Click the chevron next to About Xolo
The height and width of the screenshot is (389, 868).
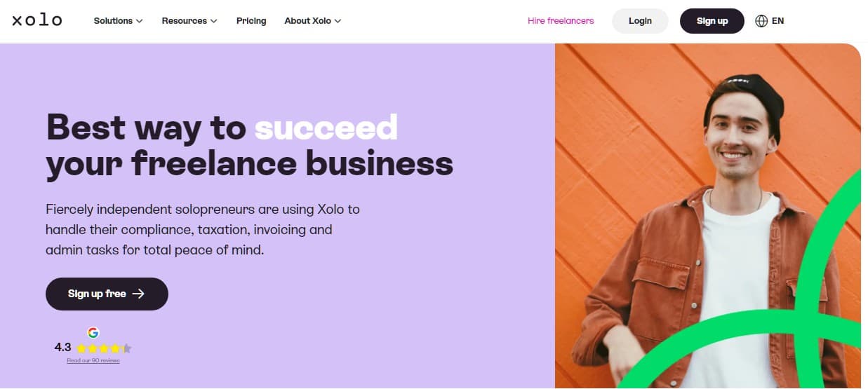coord(338,21)
